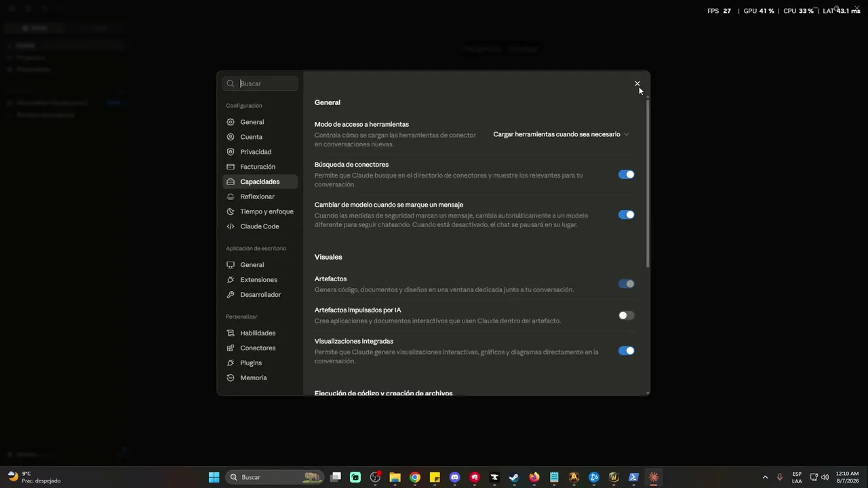
Task: Open the Privacidad shield settings page
Action: [x=260, y=152]
